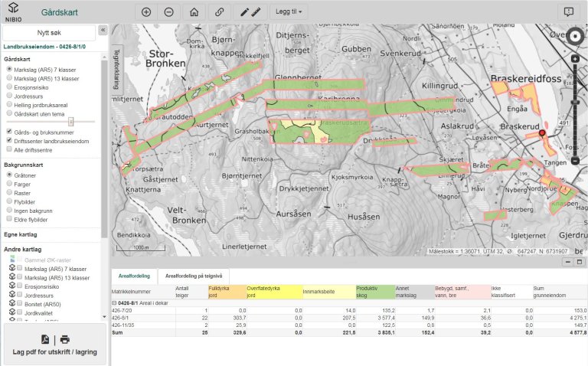Uncheck Gårds- og bruksnummer checkbox

[x=9, y=132]
